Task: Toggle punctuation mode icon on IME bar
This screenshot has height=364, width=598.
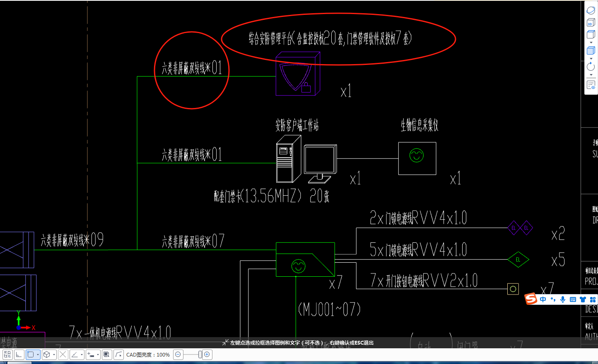Action: (x=553, y=299)
